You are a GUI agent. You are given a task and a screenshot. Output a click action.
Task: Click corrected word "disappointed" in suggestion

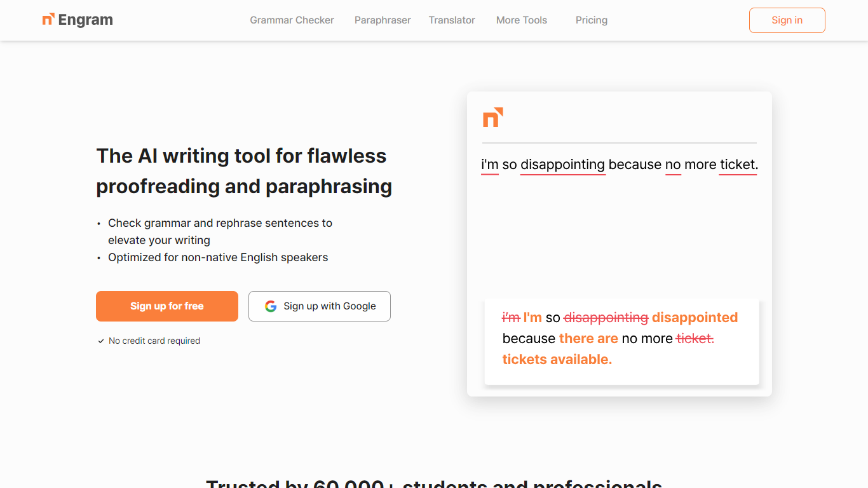coord(695,318)
